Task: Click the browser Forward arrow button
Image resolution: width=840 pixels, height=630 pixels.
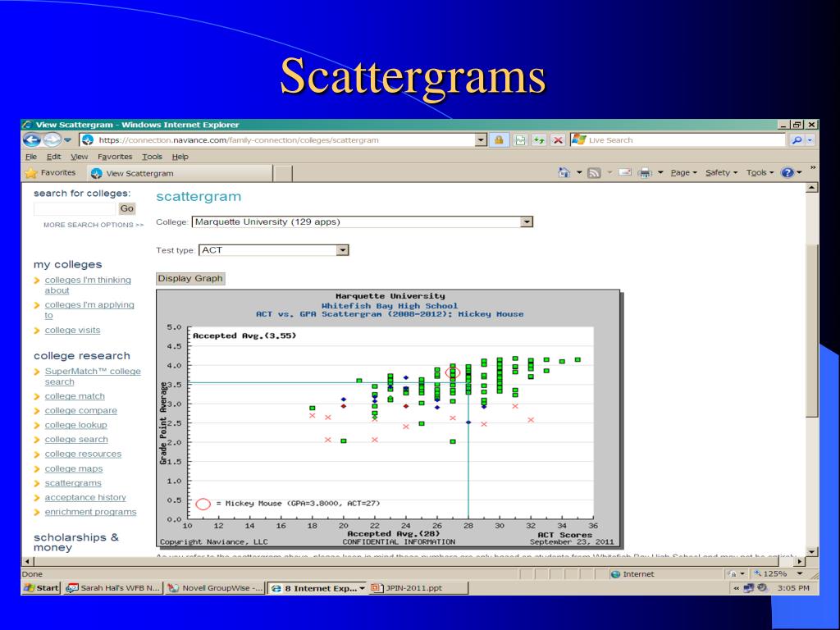Action: coord(52,140)
